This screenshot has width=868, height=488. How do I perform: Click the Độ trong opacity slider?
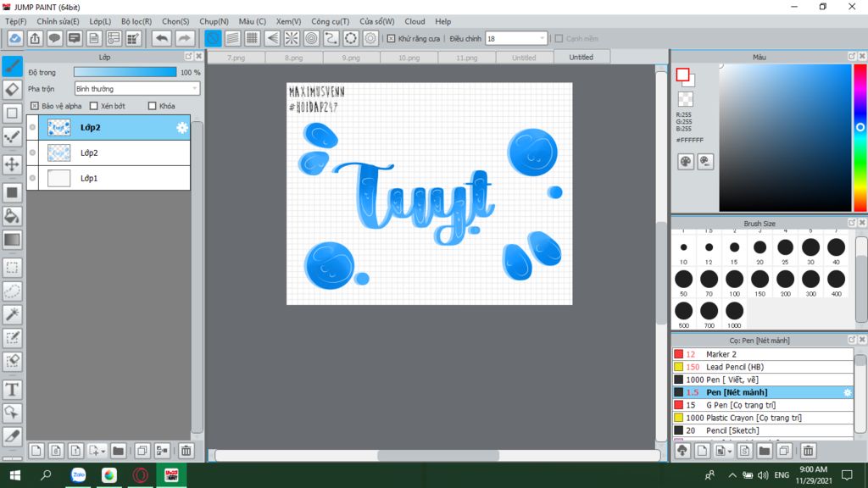click(125, 72)
